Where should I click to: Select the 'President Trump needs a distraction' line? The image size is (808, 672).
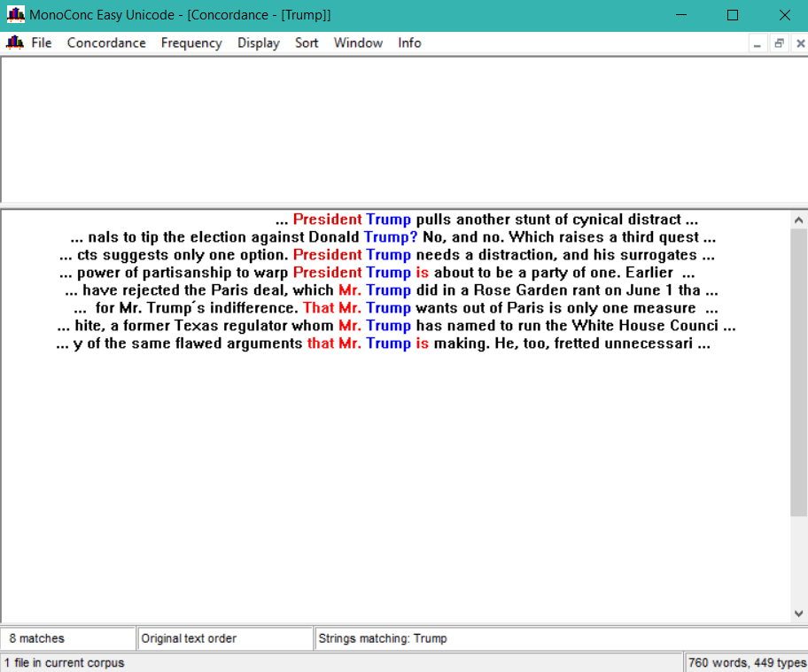(x=387, y=255)
